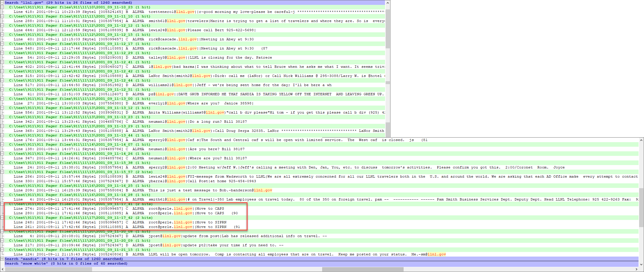Collapse file 2001_09_11-12_29 result fold
644x272 pixels.
(x=2, y=53)
